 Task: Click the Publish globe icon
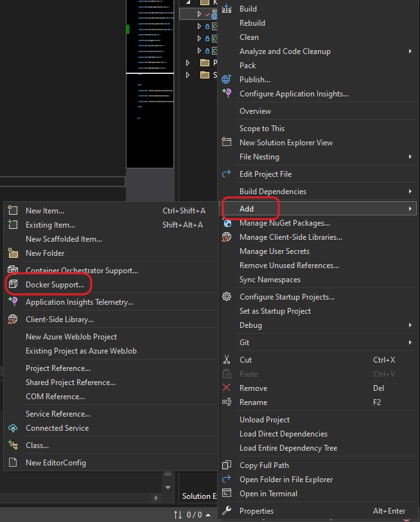tap(226, 80)
